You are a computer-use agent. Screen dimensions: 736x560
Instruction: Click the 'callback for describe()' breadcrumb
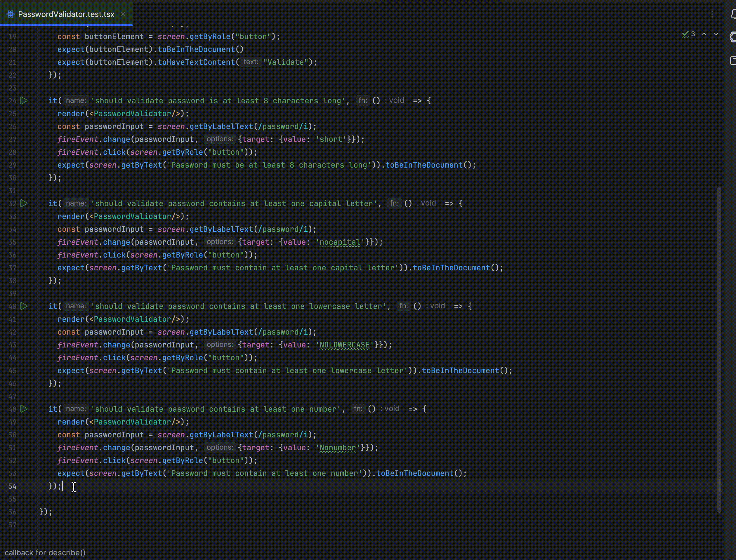click(45, 553)
